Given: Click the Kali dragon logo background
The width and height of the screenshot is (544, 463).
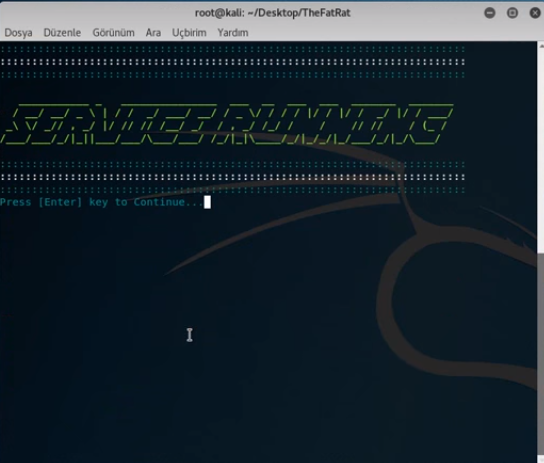Looking at the screenshot, I should 434,295.
